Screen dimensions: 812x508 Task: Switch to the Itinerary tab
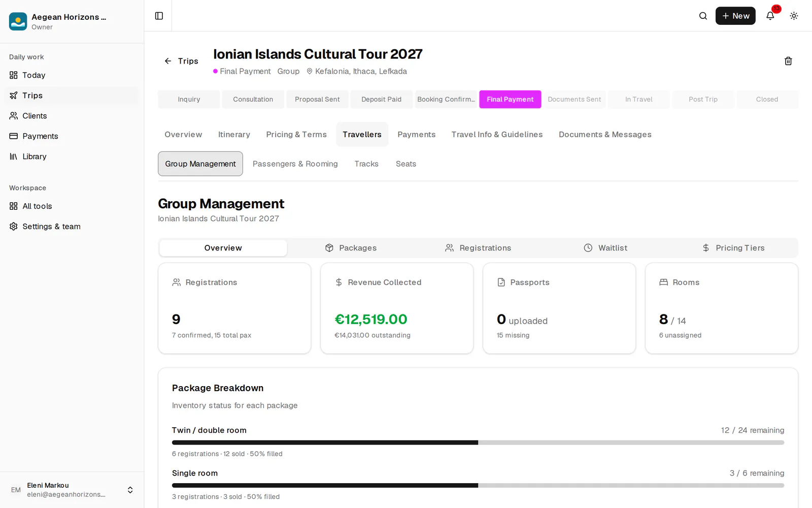(x=234, y=135)
